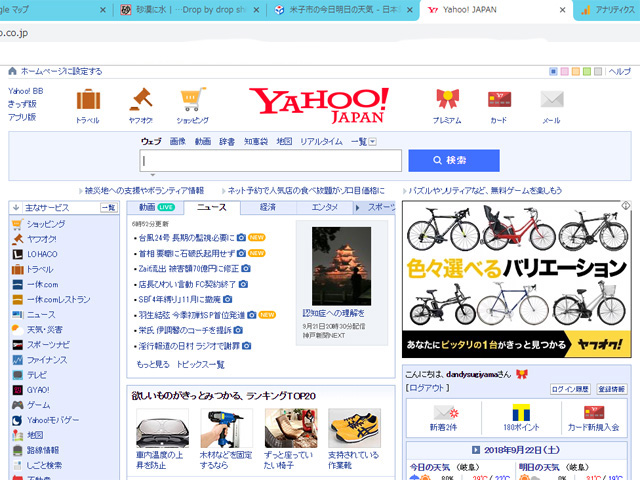Open 路線情報 in the services sidebar
This screenshot has width=640, height=480.
point(43,450)
